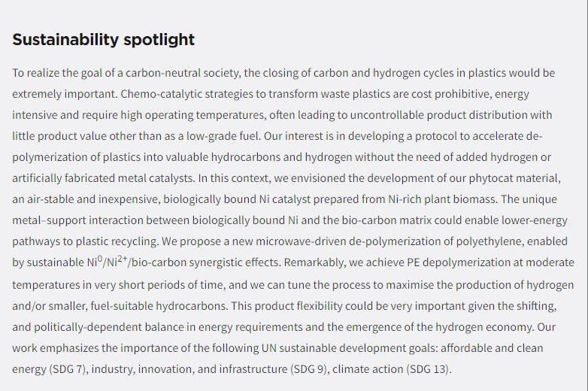588x391 pixels.
Task: Click the phrase hydrogen economy
Action: pos(483,327)
